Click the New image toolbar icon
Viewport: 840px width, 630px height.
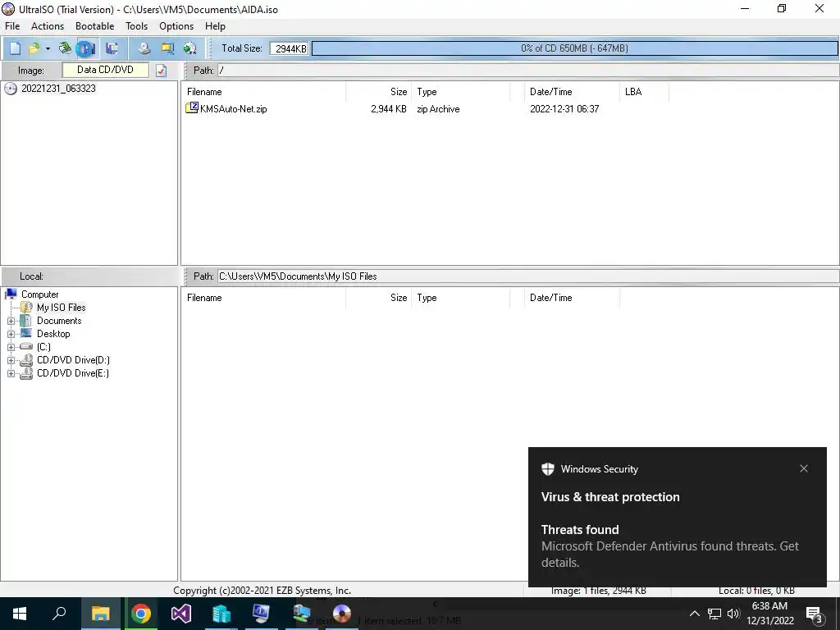tap(15, 48)
